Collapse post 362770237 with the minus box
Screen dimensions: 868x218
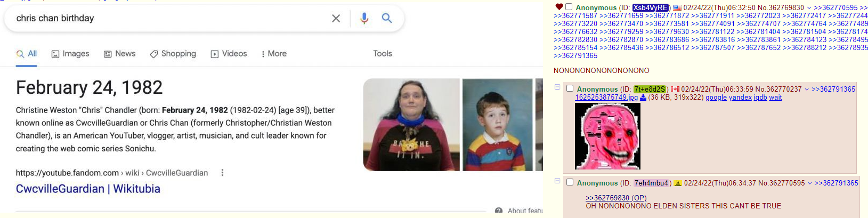[557, 87]
